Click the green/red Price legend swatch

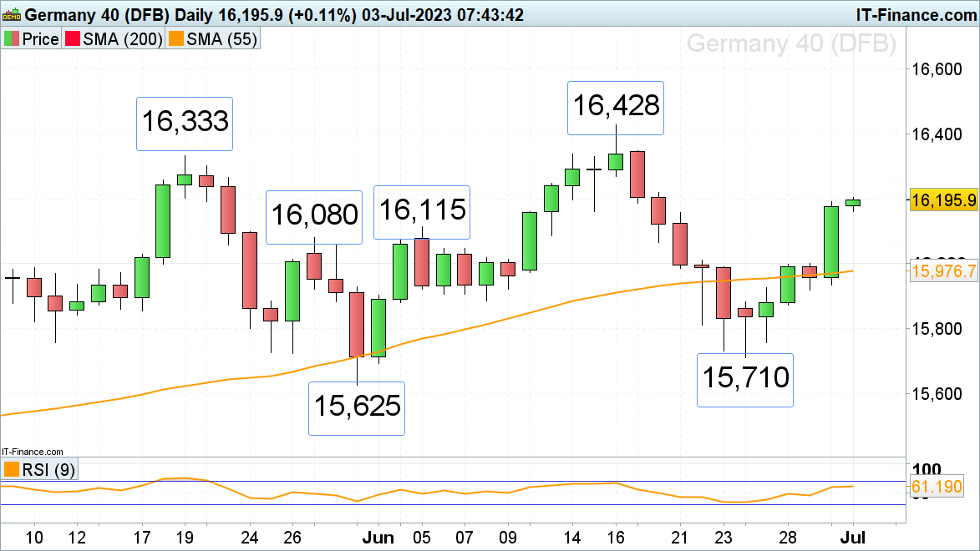(x=11, y=38)
